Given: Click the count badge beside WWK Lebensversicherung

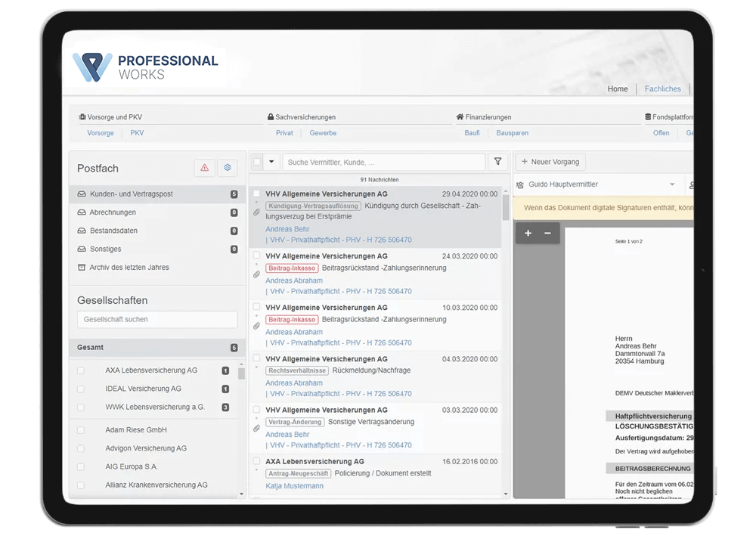Looking at the screenshot, I should (x=225, y=407).
